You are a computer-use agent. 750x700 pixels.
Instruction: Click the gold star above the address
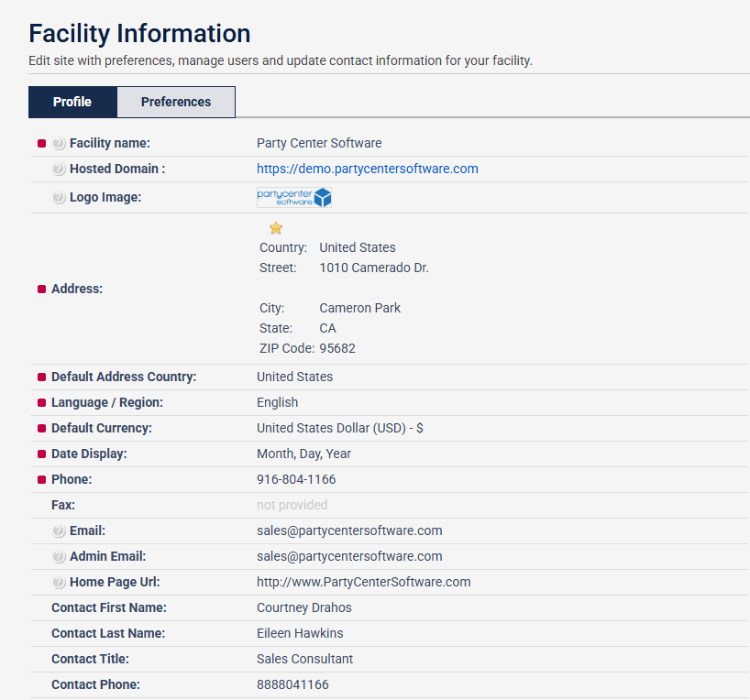pyautogui.click(x=276, y=228)
